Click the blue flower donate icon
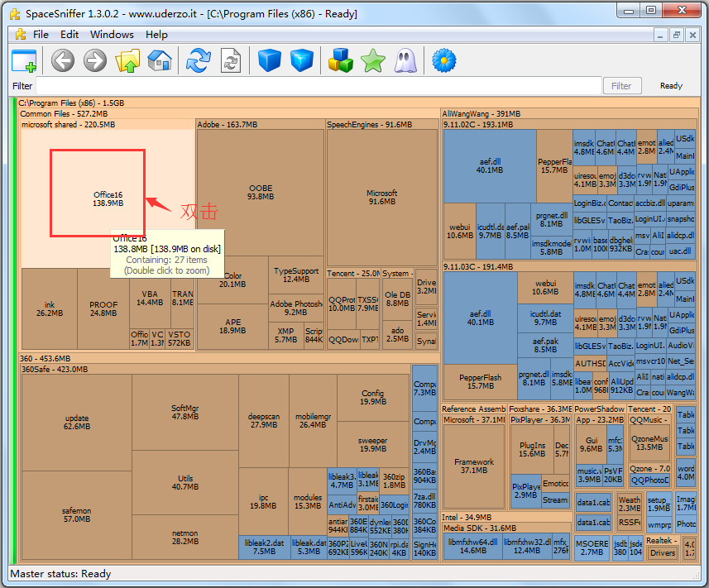Image resolution: width=709 pixels, height=588 pixels. click(x=445, y=60)
